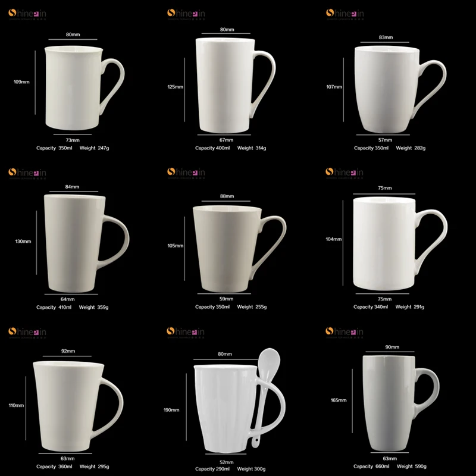Image resolution: width=476 pixels, height=476 pixels.
Task: Click the Shinepin logo above the 340ml mug
Action: click(x=345, y=173)
